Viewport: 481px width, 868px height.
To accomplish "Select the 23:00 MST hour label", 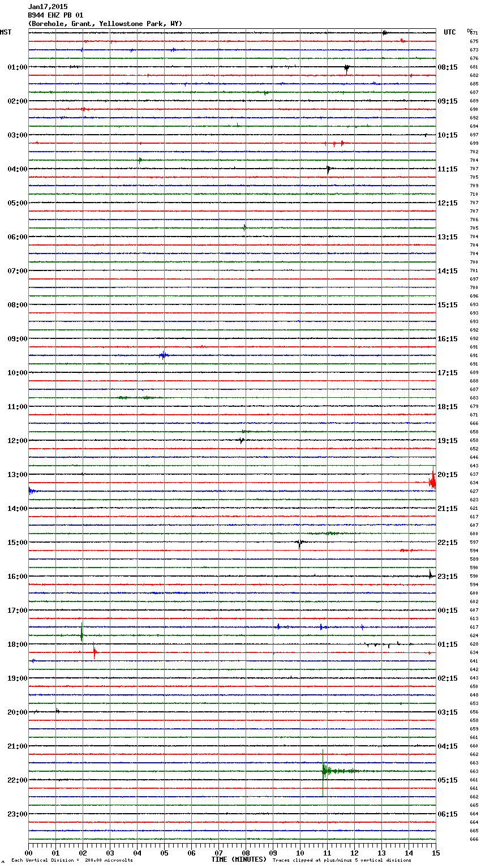I will point(18,814).
